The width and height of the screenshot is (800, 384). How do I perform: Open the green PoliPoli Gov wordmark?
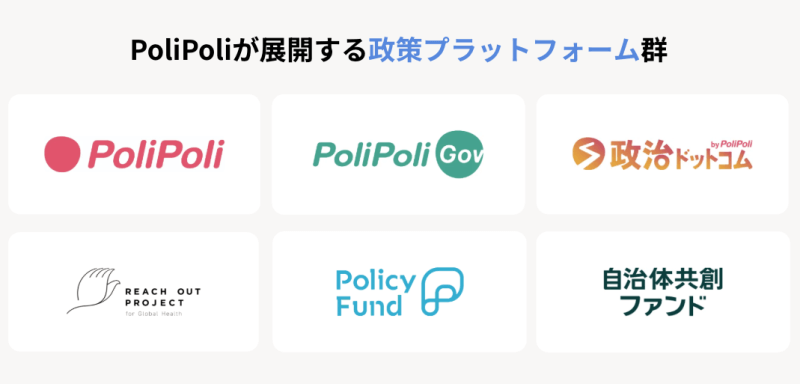372,154
